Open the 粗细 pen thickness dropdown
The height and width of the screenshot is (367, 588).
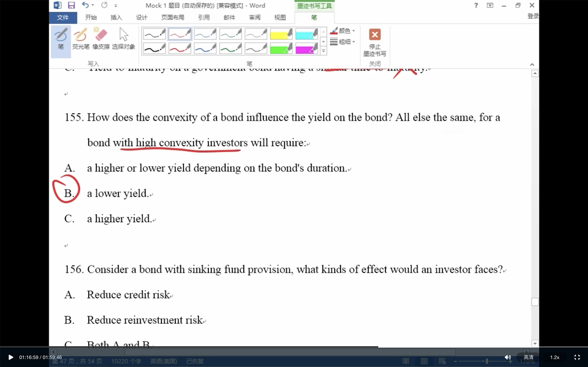(342, 42)
